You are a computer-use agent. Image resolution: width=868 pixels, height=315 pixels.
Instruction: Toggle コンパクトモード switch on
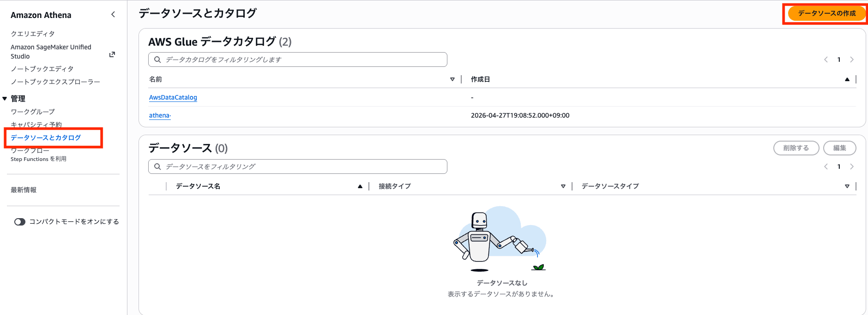coord(20,222)
